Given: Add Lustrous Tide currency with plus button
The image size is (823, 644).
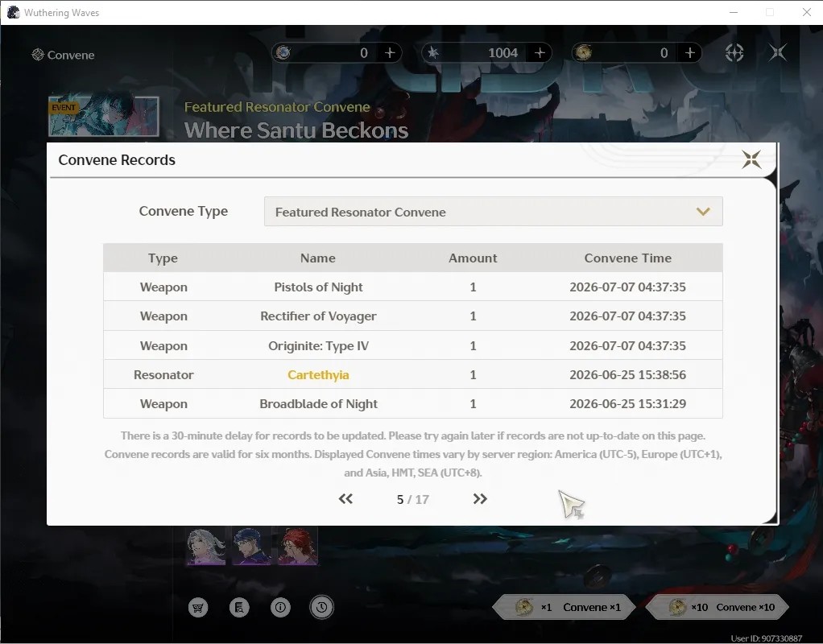Looking at the screenshot, I should 390,52.
